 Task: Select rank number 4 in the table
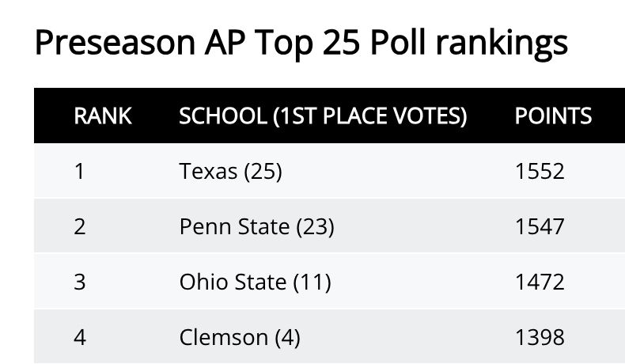point(79,337)
